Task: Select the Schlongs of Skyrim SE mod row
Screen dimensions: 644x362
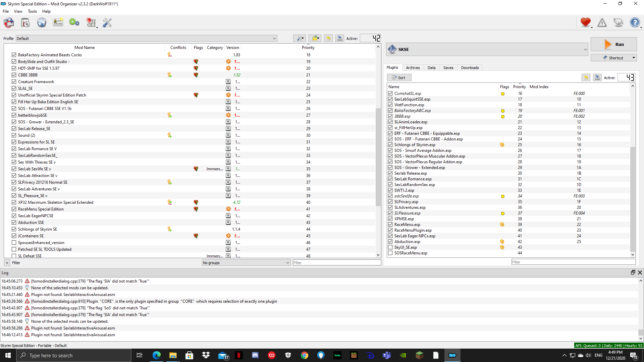Action: (190, 229)
